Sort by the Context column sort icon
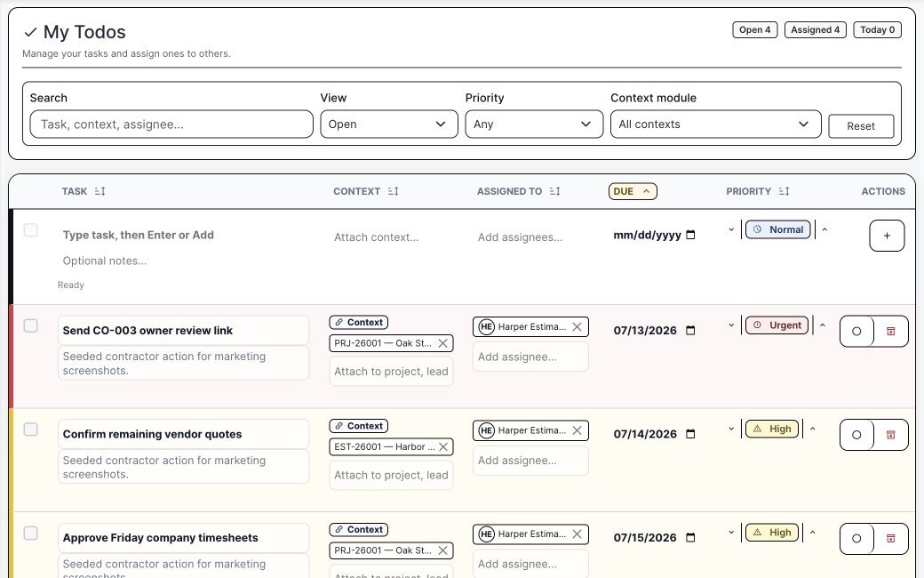 point(393,191)
